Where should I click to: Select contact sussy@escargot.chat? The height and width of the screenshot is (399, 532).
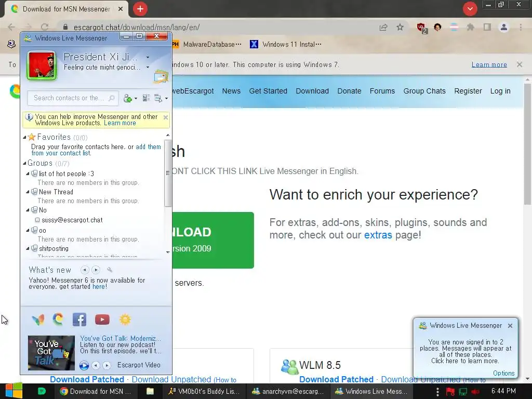[x=72, y=220]
